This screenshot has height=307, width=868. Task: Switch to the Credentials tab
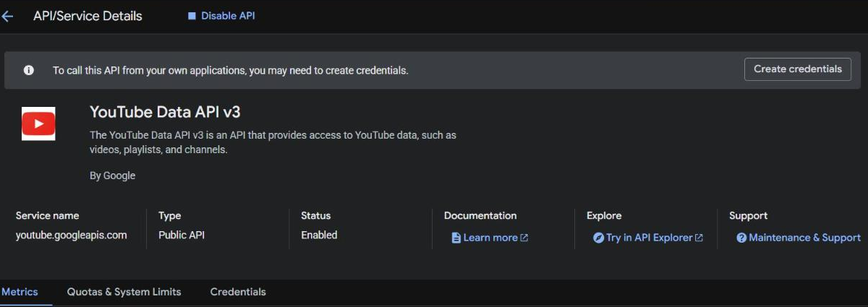click(x=238, y=292)
